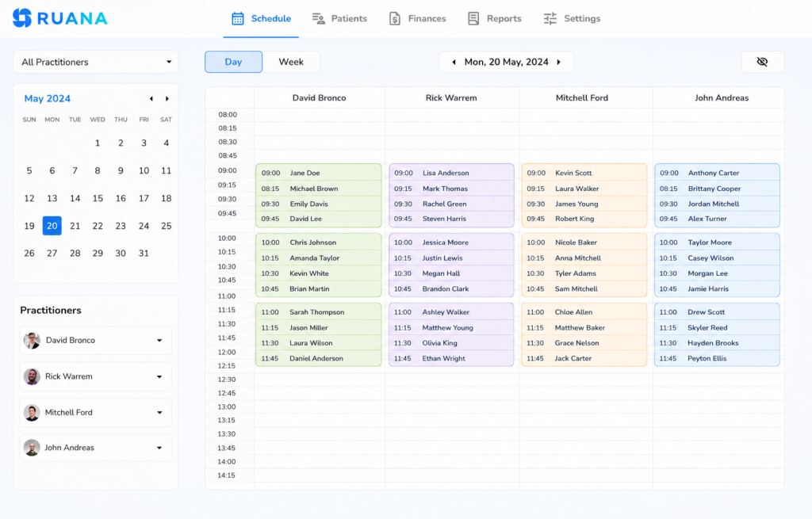Open Drew Scott 11:00 appointment
The height and width of the screenshot is (519, 812).
(717, 312)
